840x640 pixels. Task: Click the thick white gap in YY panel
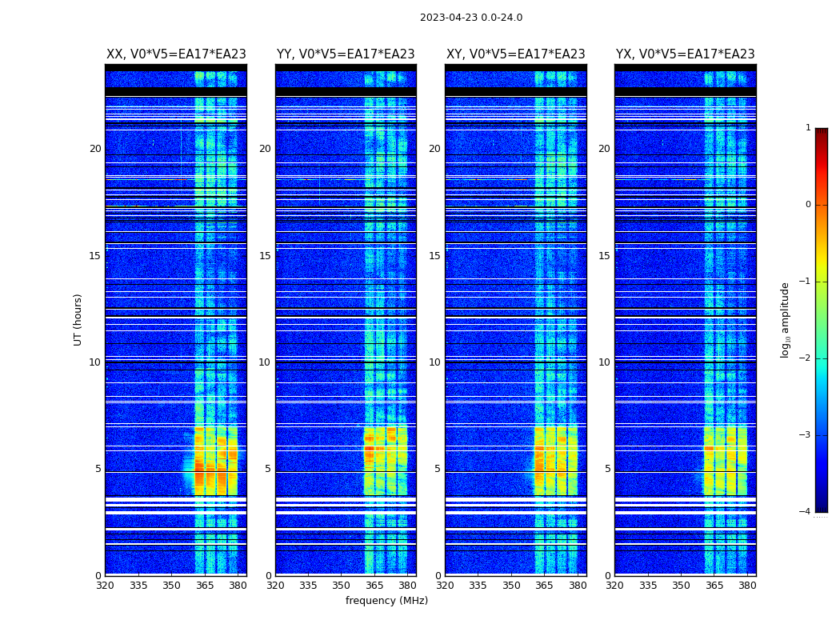[346, 500]
